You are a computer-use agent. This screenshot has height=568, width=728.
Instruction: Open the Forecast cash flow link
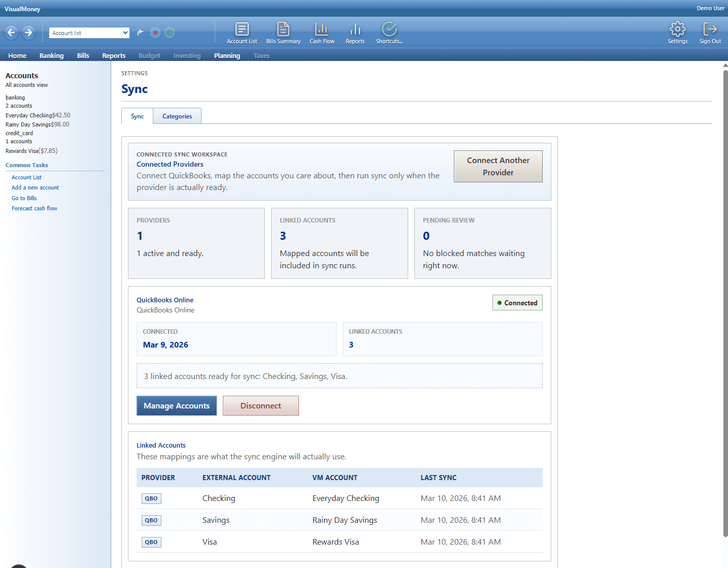(34, 208)
